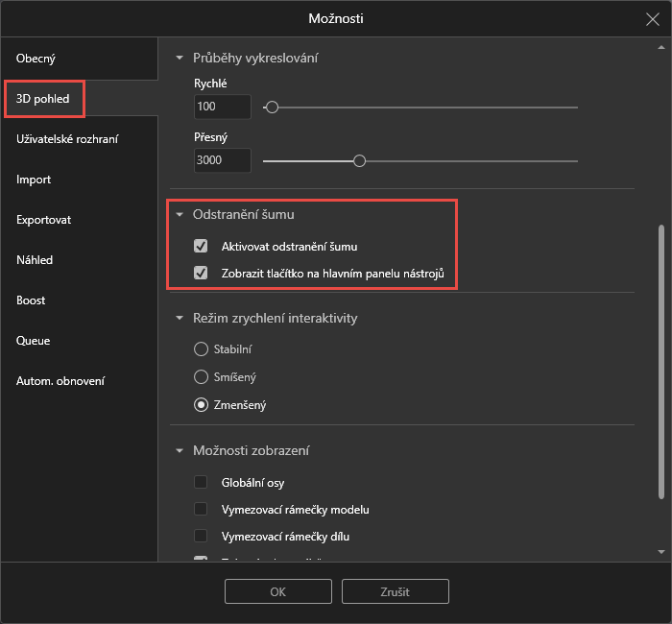Toggle Aktivovat odstranění šumu checkbox
Screen dimensions: 672x624
point(201,247)
